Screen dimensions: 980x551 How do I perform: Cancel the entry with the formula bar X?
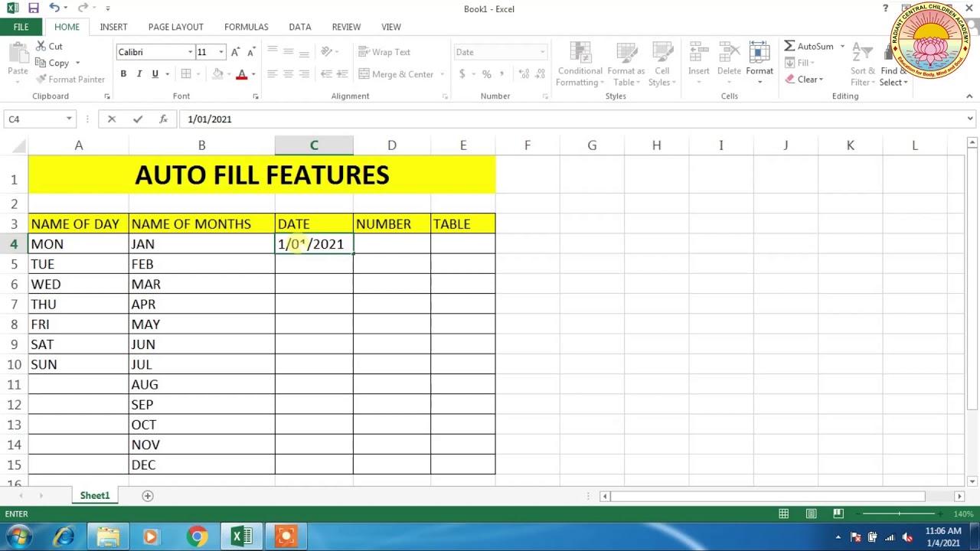point(112,119)
